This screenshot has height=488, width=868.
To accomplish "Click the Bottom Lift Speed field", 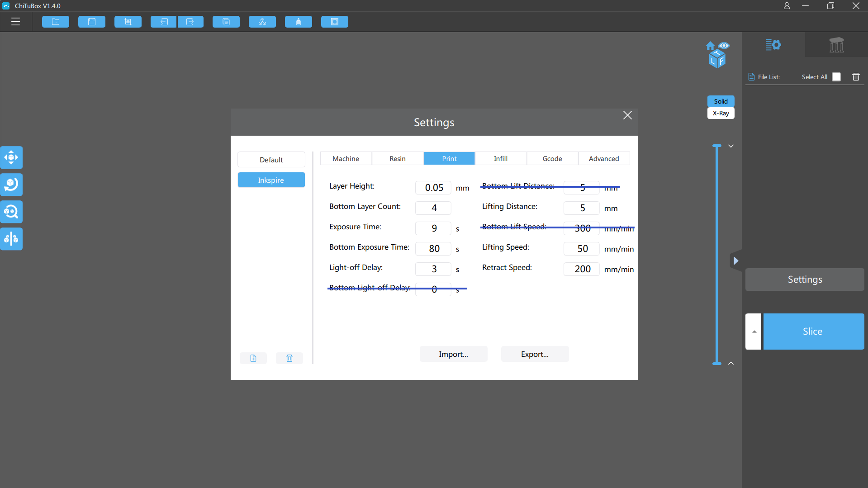I will click(x=582, y=228).
